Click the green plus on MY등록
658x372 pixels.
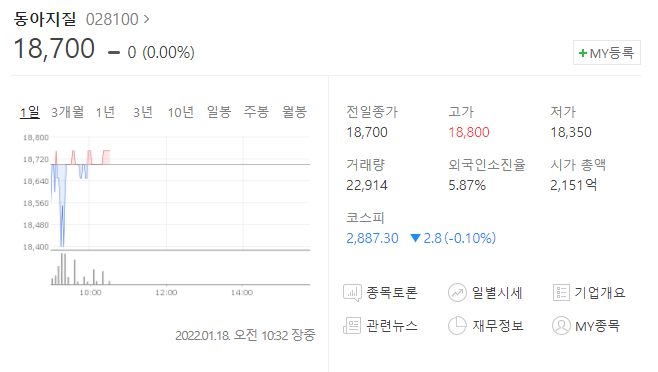582,53
